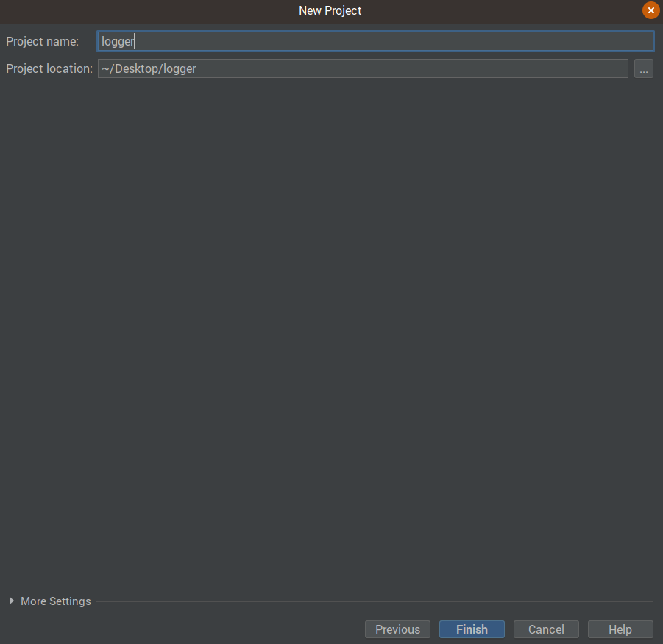Viewport: 663px width, 644px height.
Task: Go back a step using Previous
Action: tap(397, 629)
